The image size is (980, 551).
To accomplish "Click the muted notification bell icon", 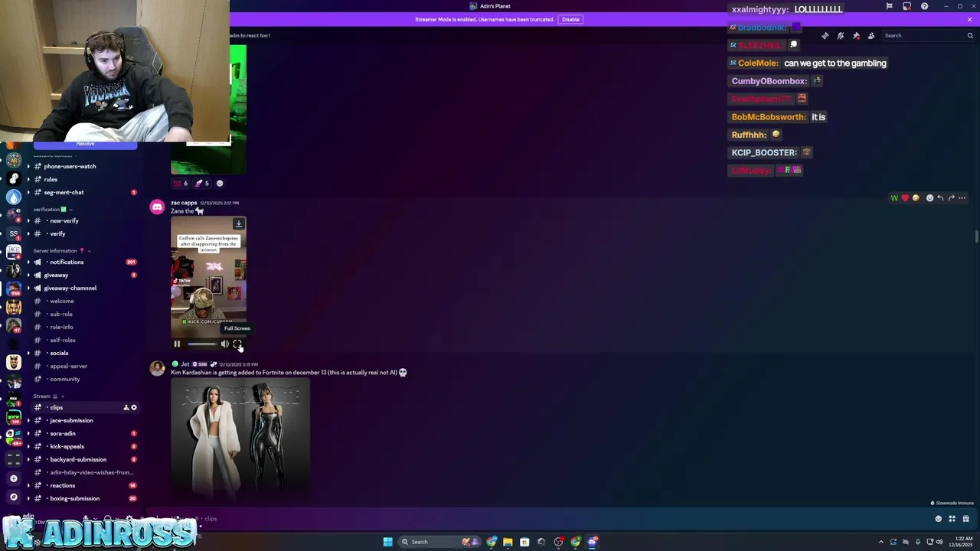I will click(841, 35).
